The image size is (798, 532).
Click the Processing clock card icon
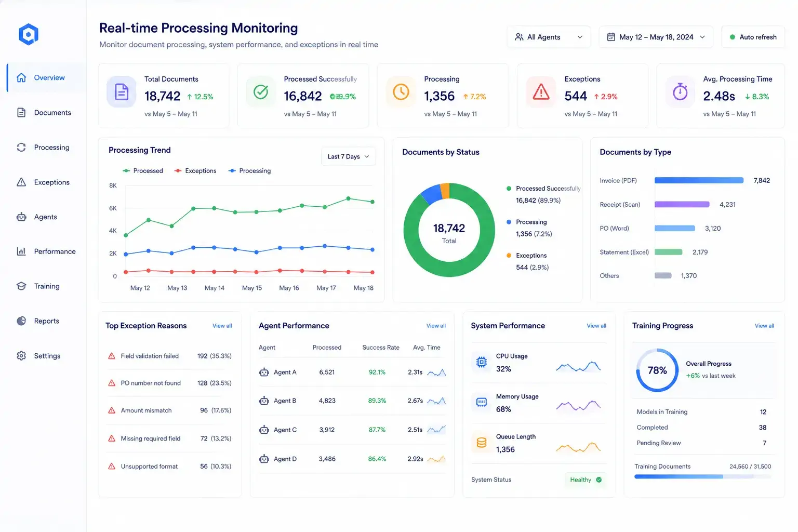(401, 92)
